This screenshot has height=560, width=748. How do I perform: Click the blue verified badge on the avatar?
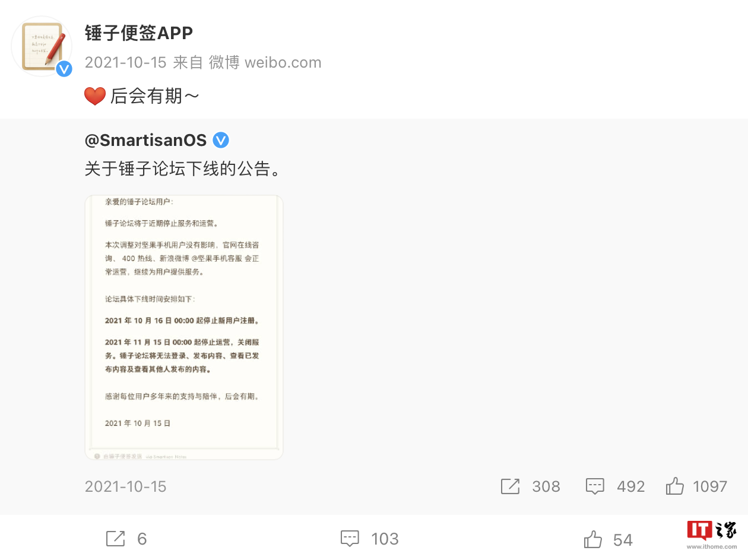coord(64,69)
